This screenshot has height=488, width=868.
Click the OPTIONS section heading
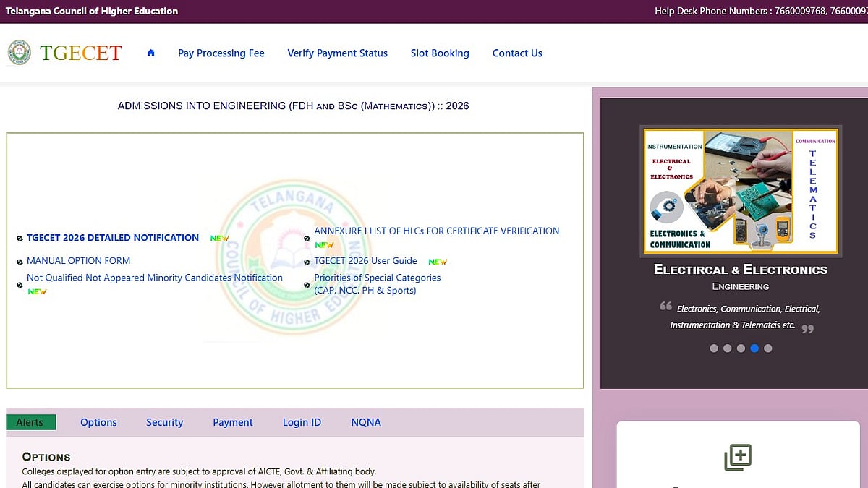click(x=46, y=457)
